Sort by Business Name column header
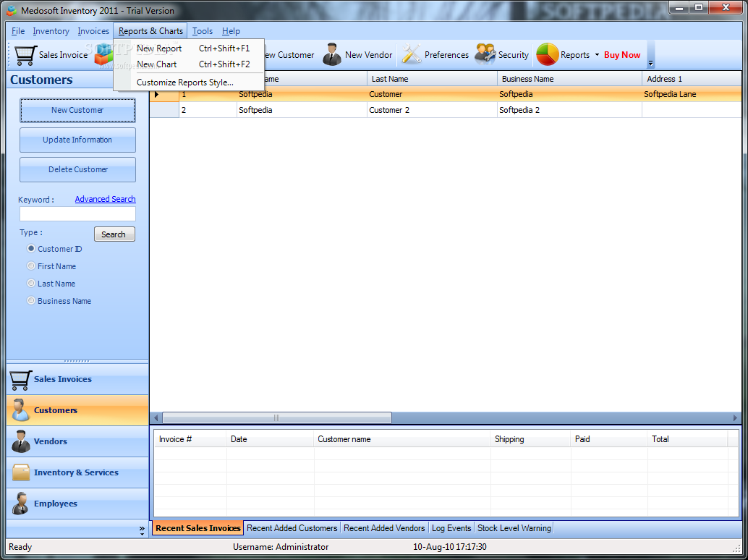Screen dimensions: 748x560 (569, 79)
